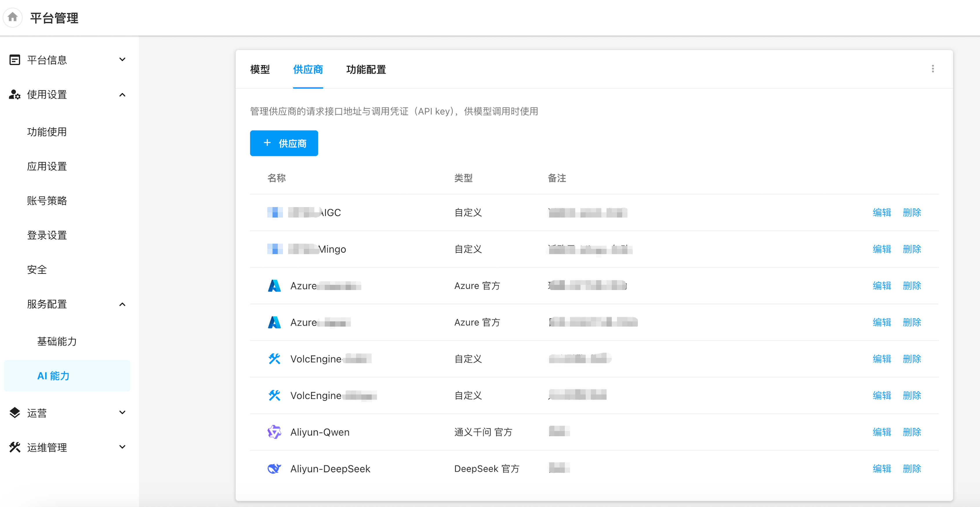
Task: Expand the 平台信息 section chevron
Action: coord(122,59)
